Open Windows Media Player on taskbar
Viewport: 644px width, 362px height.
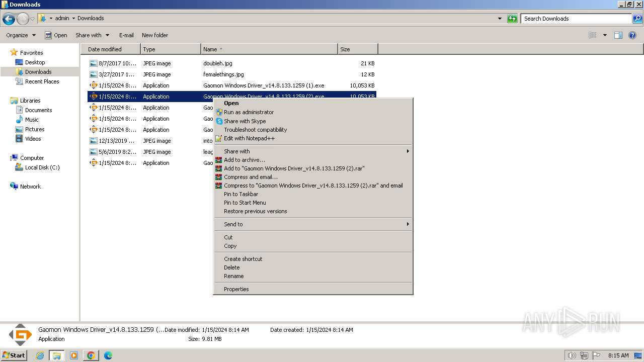tap(74, 355)
